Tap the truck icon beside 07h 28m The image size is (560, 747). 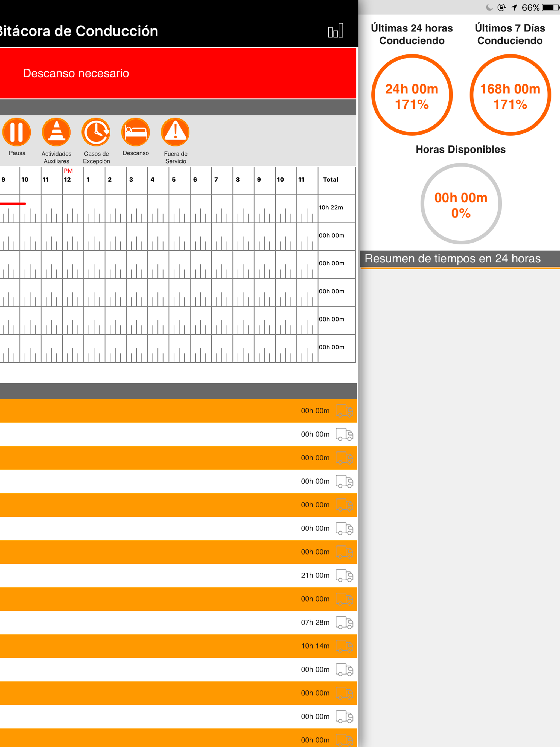[x=345, y=622]
